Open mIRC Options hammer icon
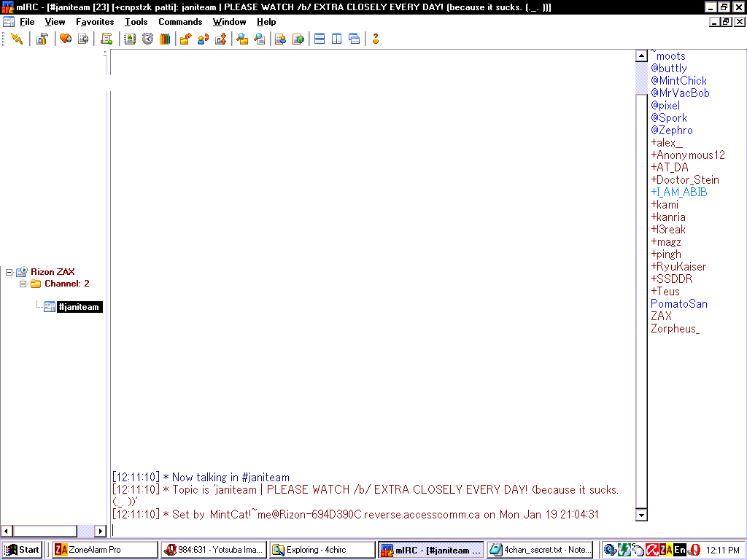747x560 pixels. click(x=42, y=39)
